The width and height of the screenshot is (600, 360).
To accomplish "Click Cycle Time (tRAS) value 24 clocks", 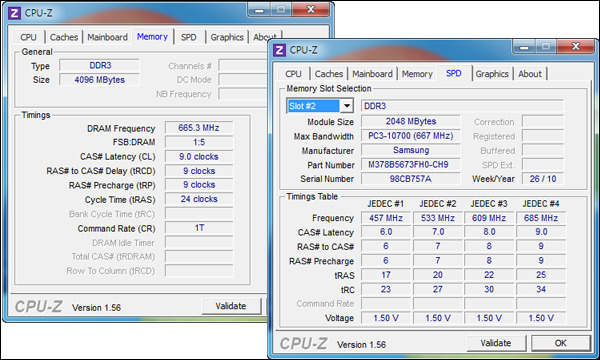I will coord(199,199).
